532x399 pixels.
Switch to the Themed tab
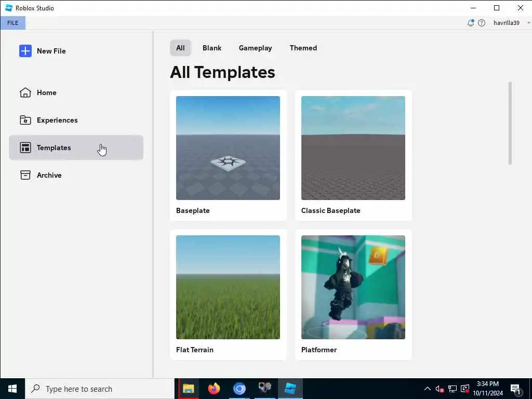[303, 48]
